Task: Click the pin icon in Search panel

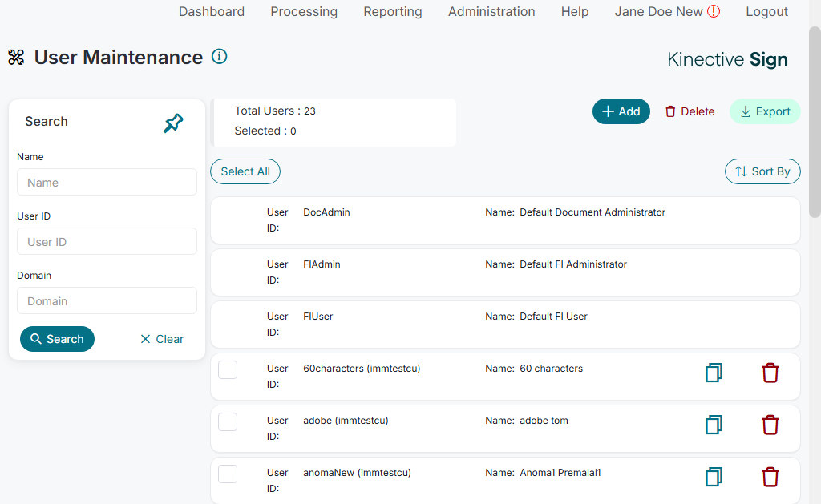Action: [x=173, y=123]
